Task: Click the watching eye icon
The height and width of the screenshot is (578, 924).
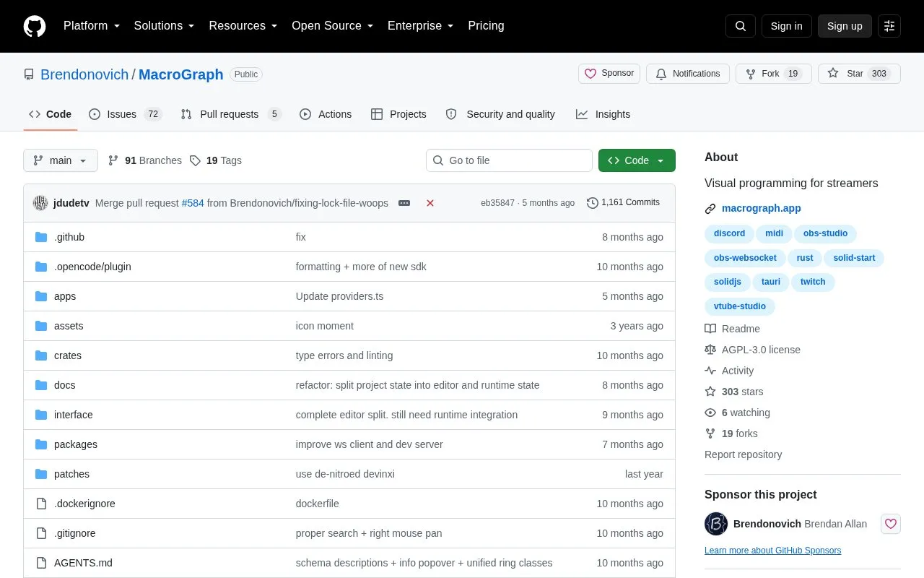Action: [710, 413]
